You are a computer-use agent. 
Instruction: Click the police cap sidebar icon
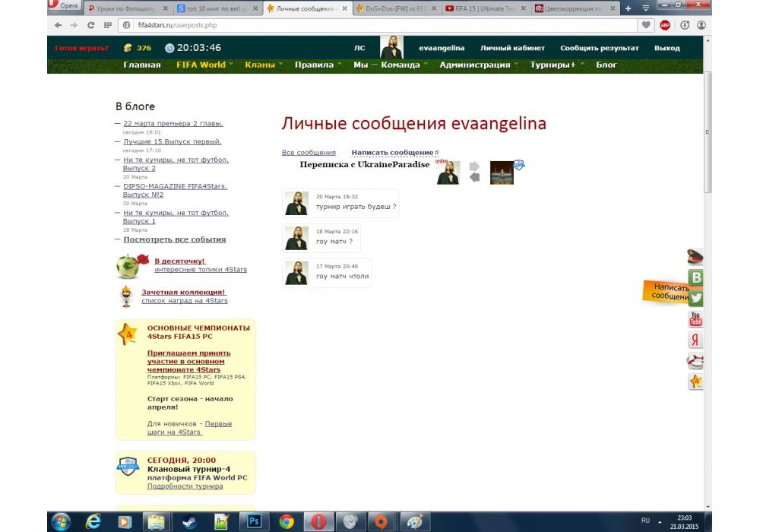coord(695,258)
